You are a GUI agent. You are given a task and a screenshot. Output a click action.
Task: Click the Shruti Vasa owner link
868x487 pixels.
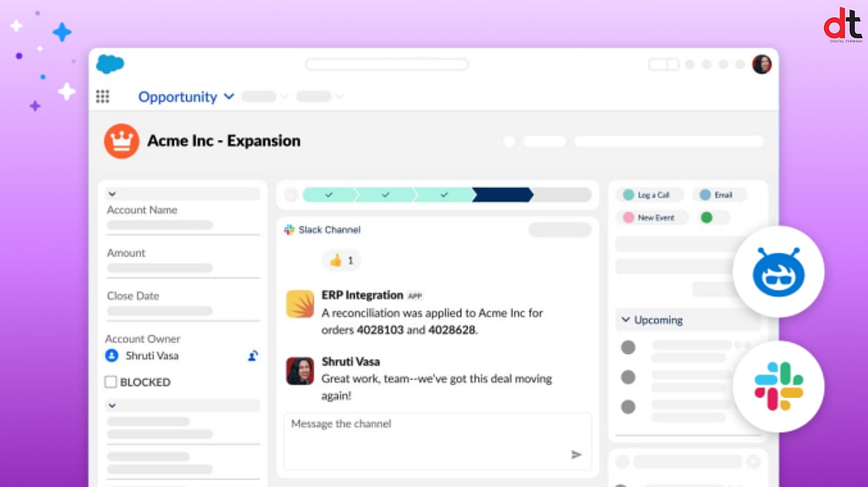[152, 355]
